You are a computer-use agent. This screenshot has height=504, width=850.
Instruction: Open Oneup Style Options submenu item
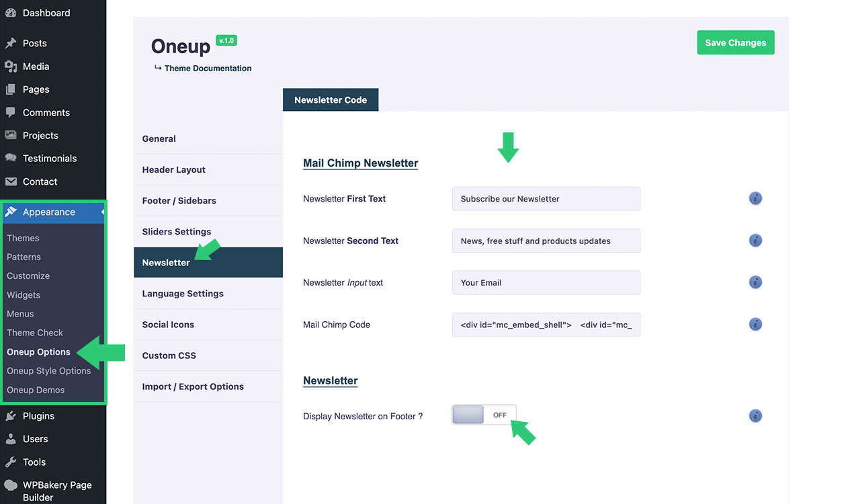[x=48, y=371]
